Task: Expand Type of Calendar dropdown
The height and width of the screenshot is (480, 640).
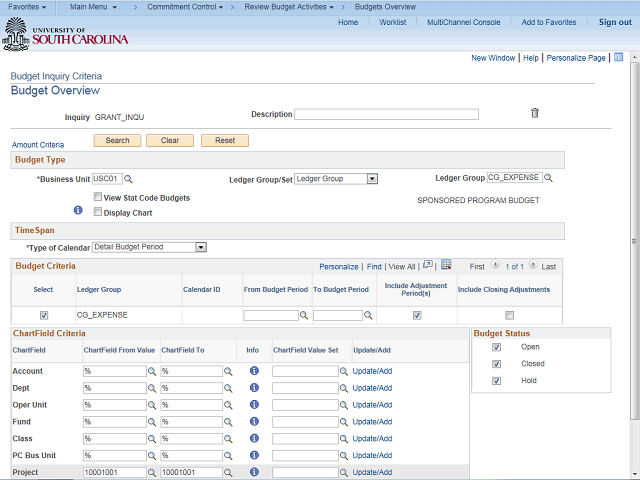Action: click(x=201, y=247)
